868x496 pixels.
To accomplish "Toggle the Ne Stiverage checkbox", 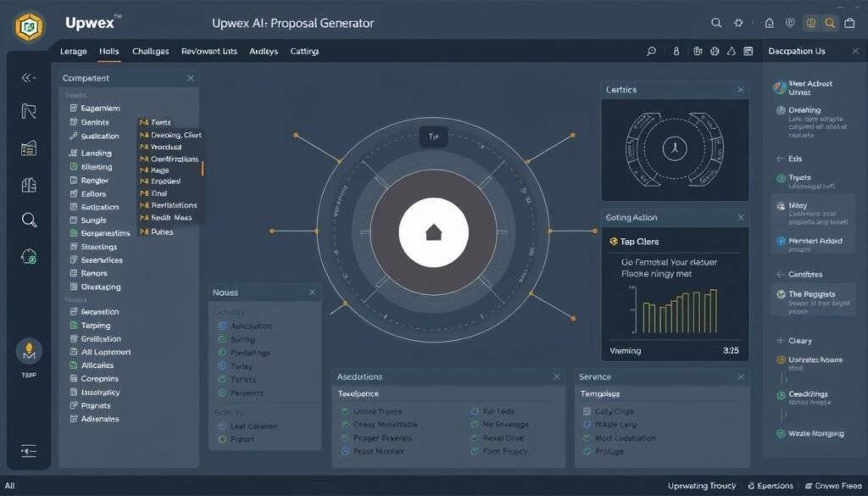I will click(x=475, y=425).
